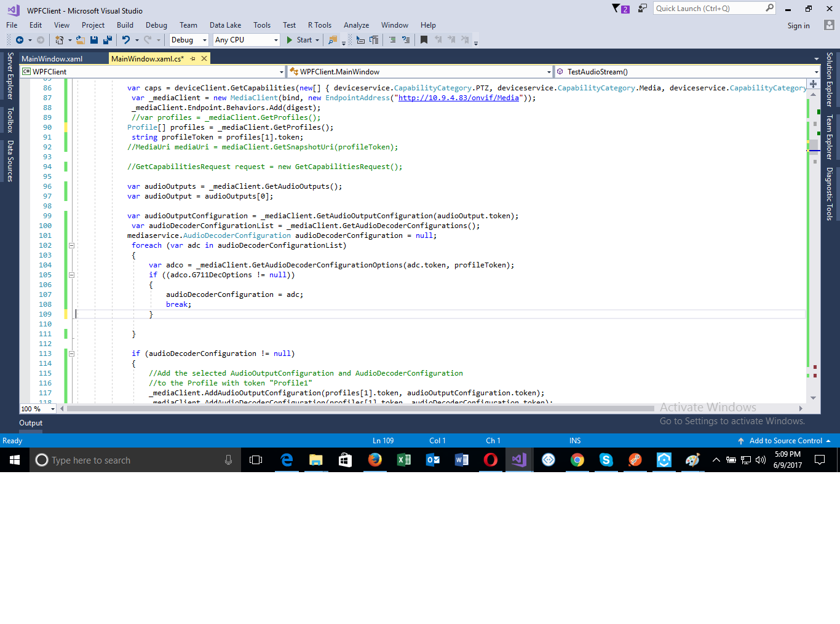The image size is (840, 624).
Task: Clear all bookmarks toolbar icon
Action: pos(466,40)
